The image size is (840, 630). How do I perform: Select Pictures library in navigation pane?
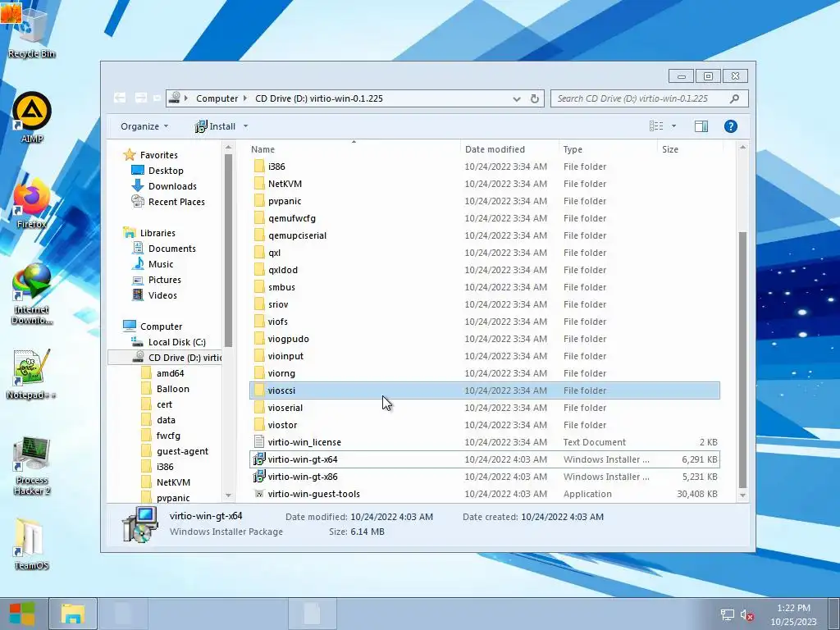(157, 280)
